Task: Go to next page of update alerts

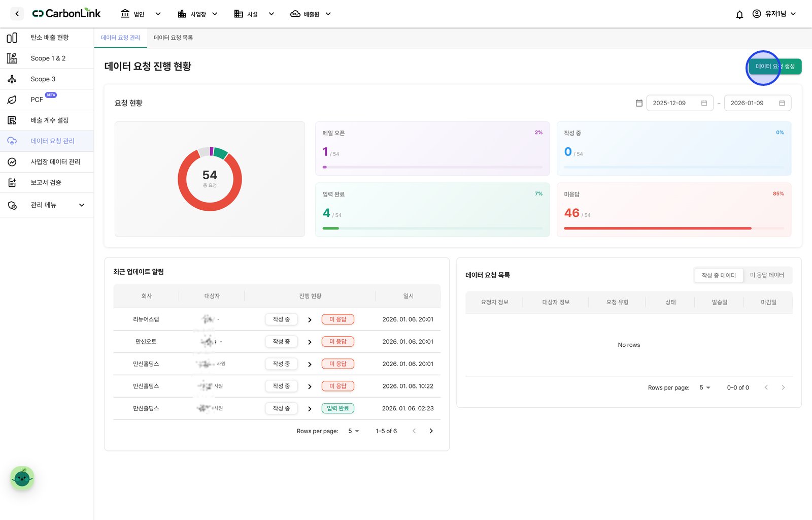Action: [x=431, y=431]
